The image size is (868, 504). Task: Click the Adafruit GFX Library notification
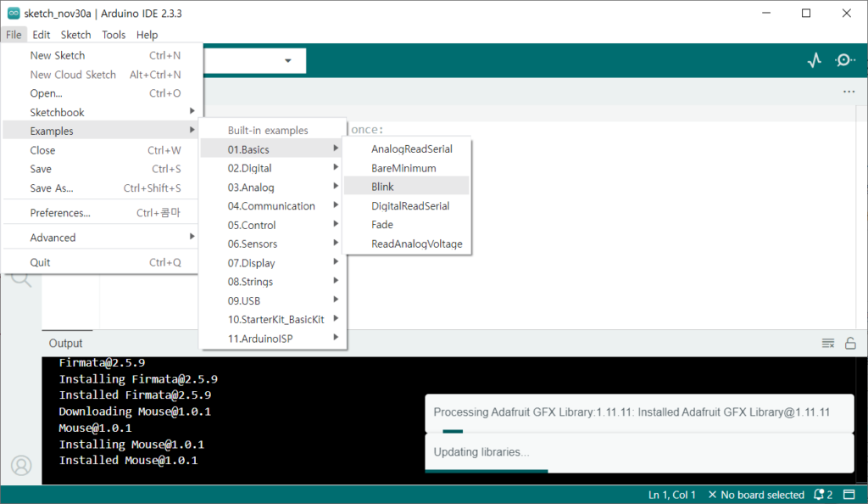click(639, 414)
